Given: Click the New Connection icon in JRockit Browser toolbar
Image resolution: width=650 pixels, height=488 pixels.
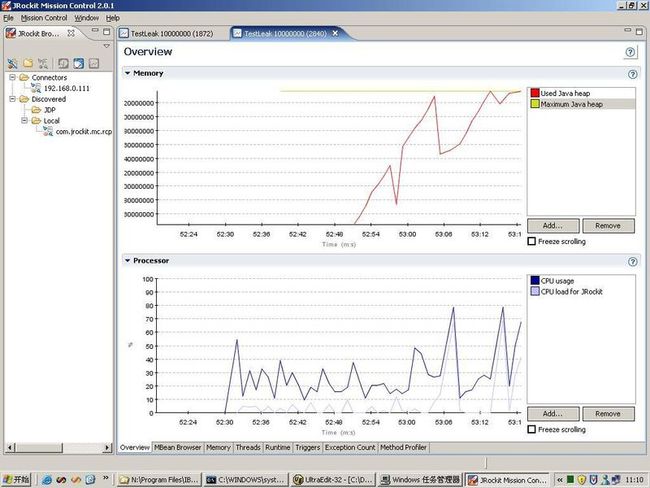Looking at the screenshot, I should tap(12, 63).
